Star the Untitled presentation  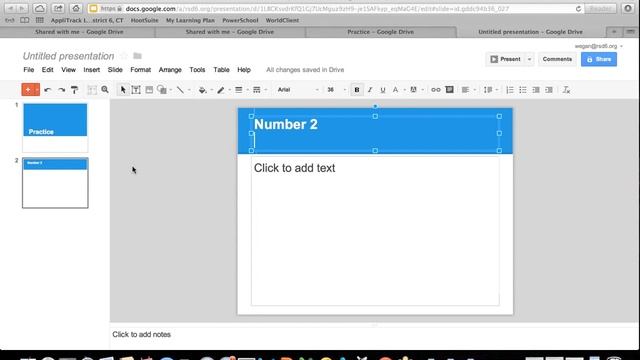pyautogui.click(x=124, y=56)
